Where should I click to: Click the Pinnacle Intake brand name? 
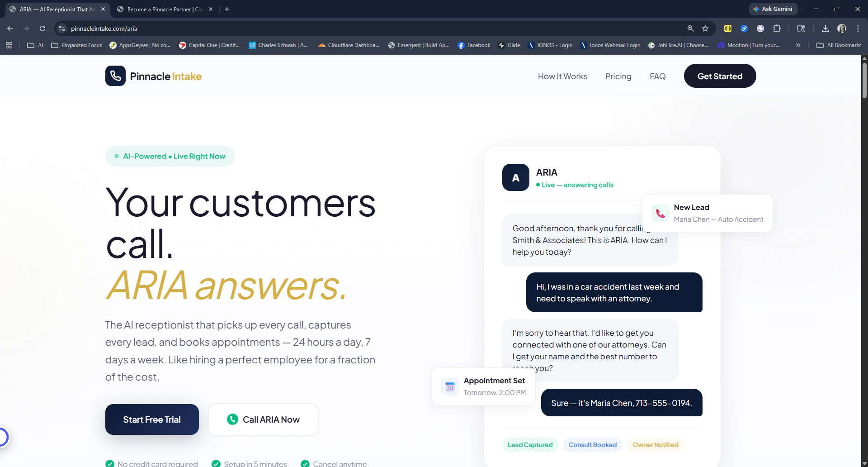coord(165,76)
